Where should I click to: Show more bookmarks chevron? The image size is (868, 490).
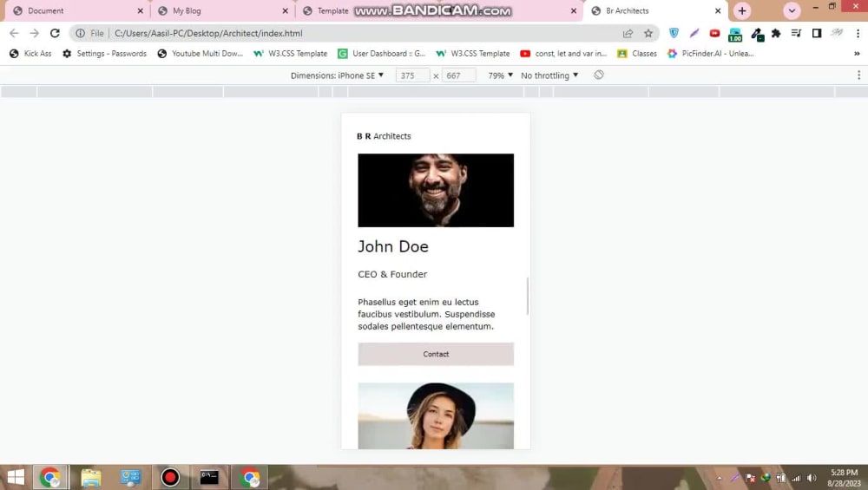[x=857, y=54]
